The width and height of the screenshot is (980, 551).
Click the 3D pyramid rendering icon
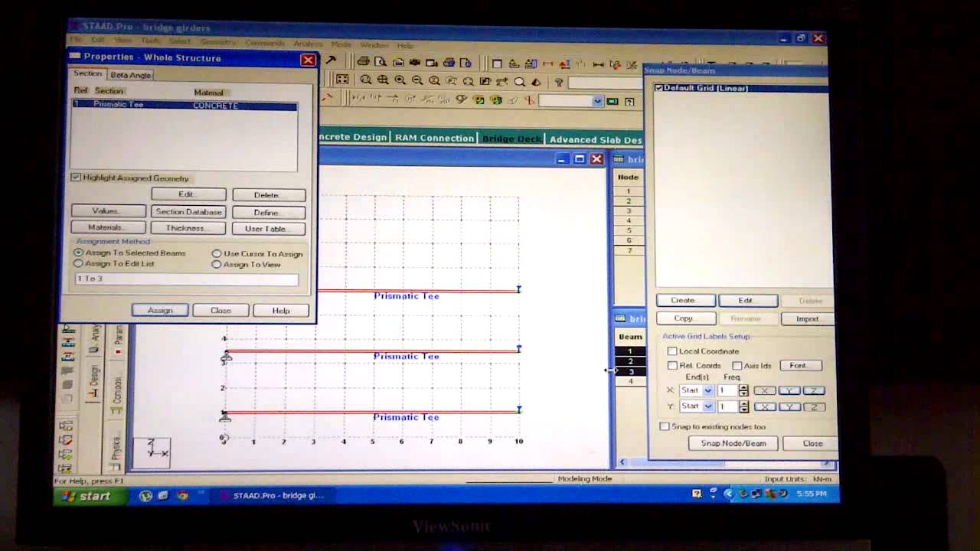(536, 82)
